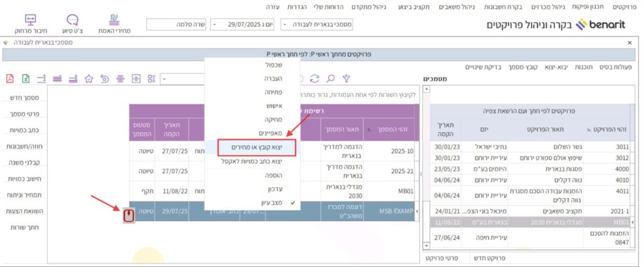644x267 pixels.
Task: Click the refresh arrows icon
Action: 314,79
